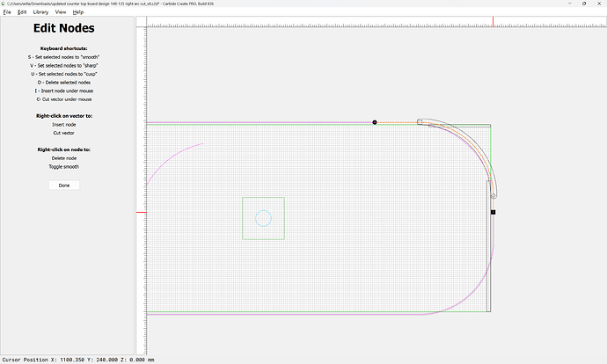
Task: Click the left vertical ruler tick mark
Action: coord(140,212)
